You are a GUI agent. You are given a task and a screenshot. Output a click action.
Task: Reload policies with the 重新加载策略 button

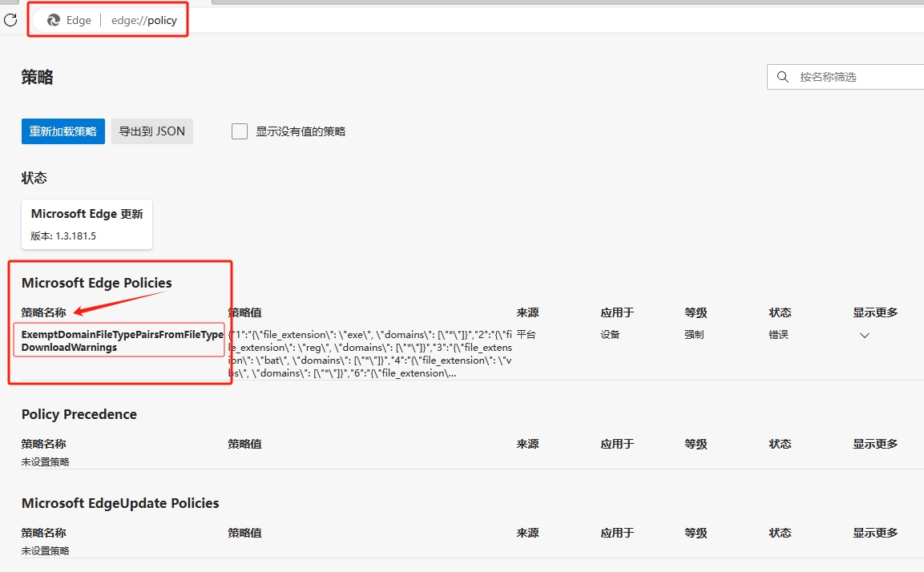coord(63,131)
